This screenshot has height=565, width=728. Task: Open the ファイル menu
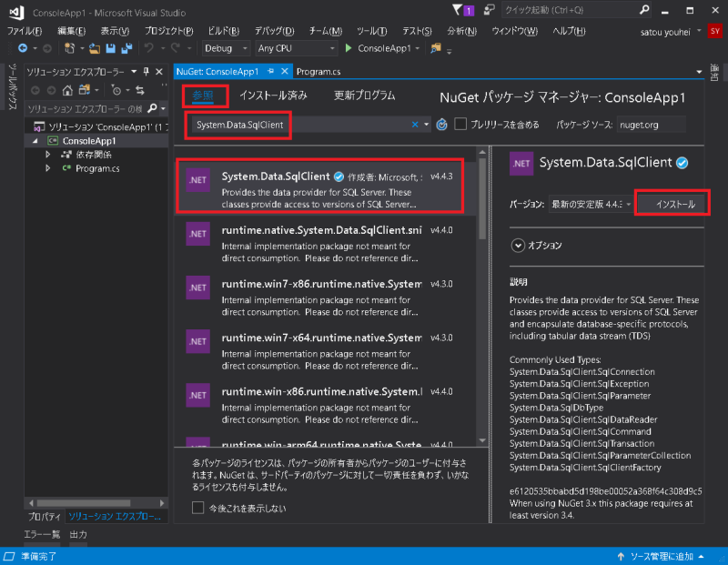tap(25, 31)
